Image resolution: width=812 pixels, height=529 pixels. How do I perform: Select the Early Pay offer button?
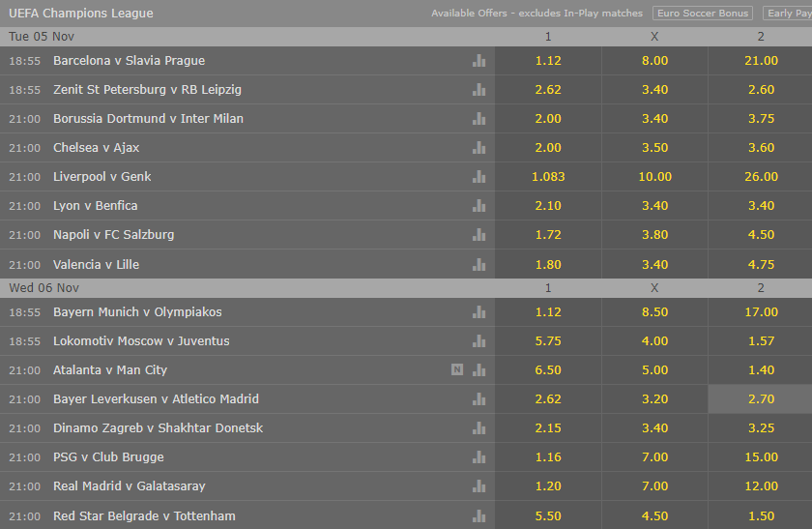coord(787,14)
